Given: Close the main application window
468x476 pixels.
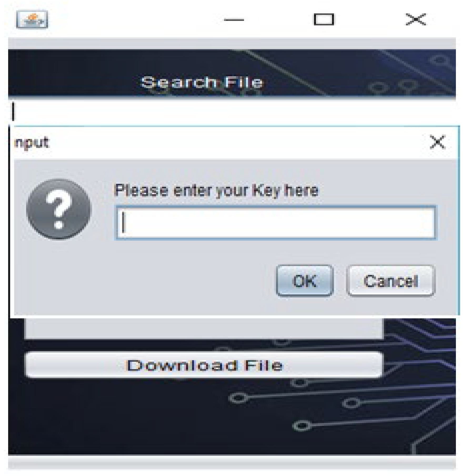Looking at the screenshot, I should pos(416,19).
